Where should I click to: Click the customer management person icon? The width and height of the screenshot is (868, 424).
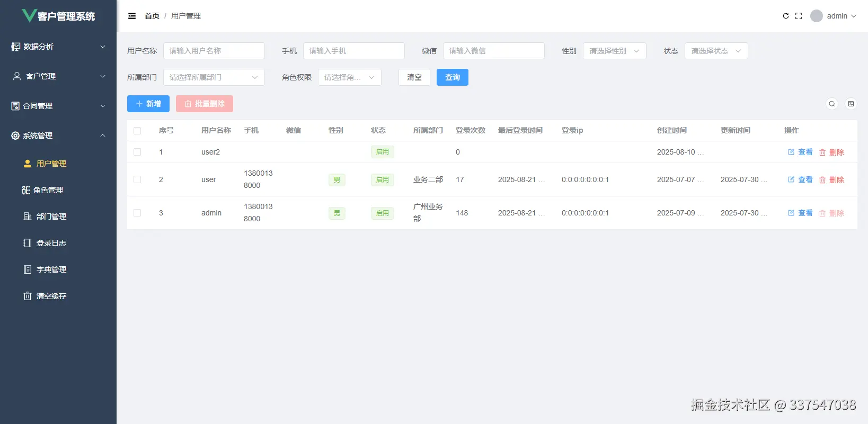(x=17, y=76)
